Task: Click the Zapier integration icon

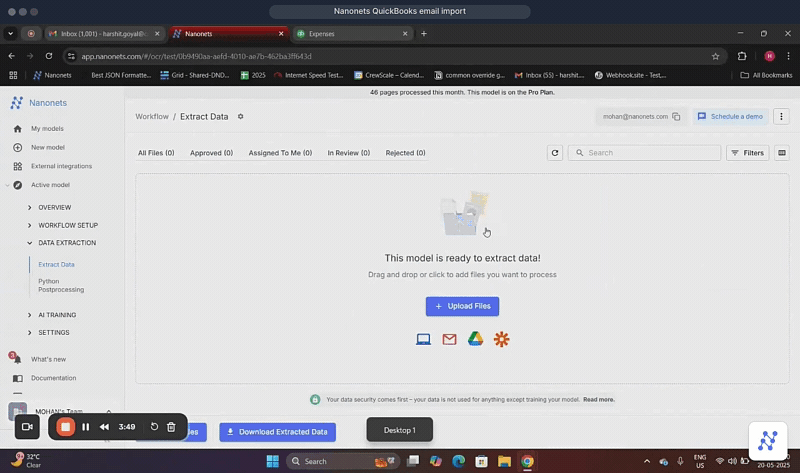Action: [x=501, y=339]
